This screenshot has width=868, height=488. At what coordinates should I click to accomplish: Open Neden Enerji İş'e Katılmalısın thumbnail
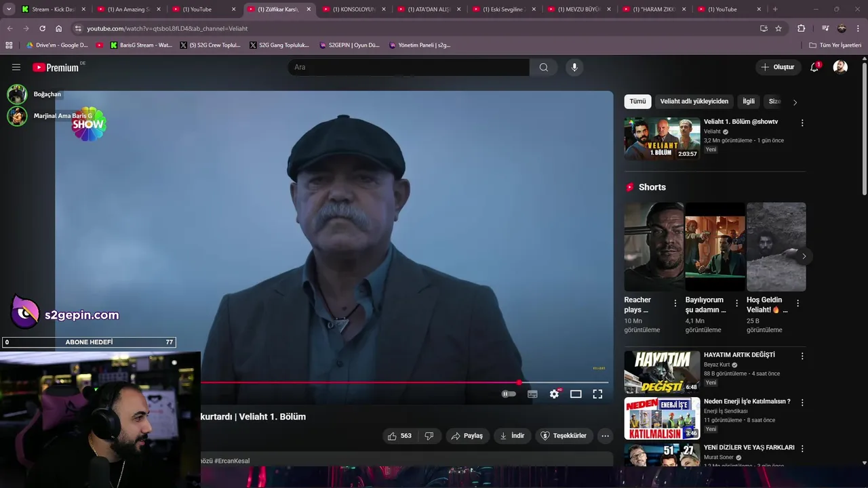pos(663,418)
